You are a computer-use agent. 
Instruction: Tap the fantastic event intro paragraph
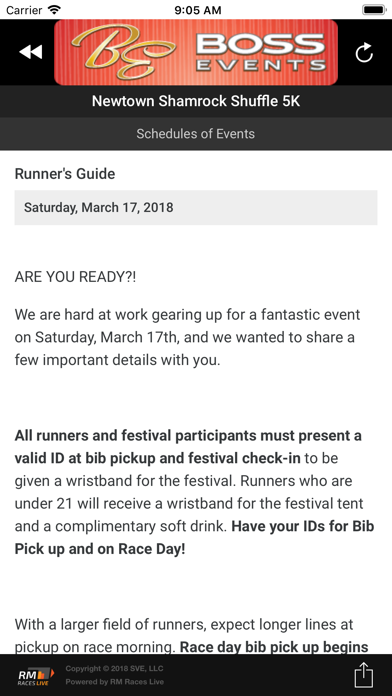coord(185,337)
